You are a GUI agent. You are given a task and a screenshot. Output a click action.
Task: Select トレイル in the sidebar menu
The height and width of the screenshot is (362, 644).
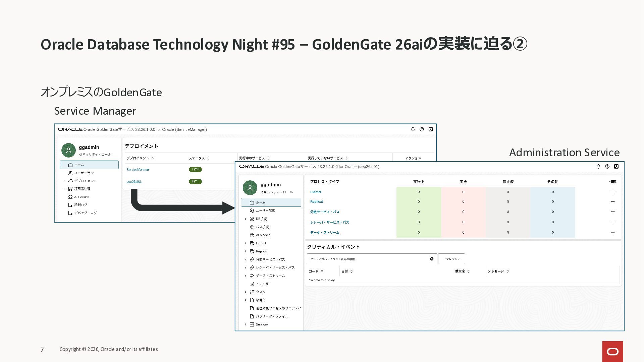(x=262, y=284)
